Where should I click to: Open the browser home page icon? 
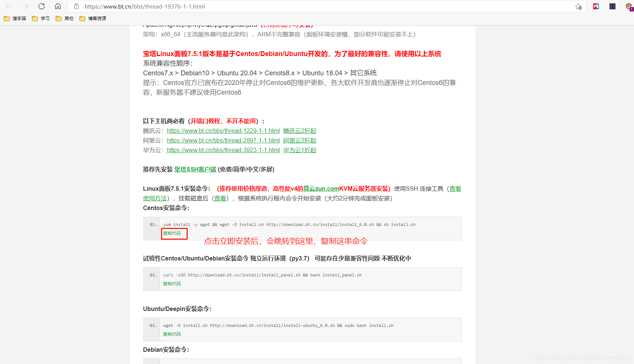click(x=58, y=6)
